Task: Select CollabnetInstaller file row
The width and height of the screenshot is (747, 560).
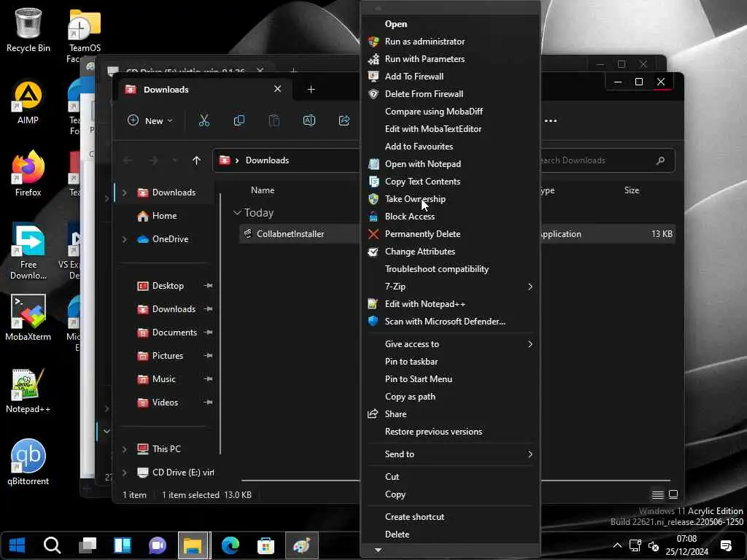Action: point(457,234)
